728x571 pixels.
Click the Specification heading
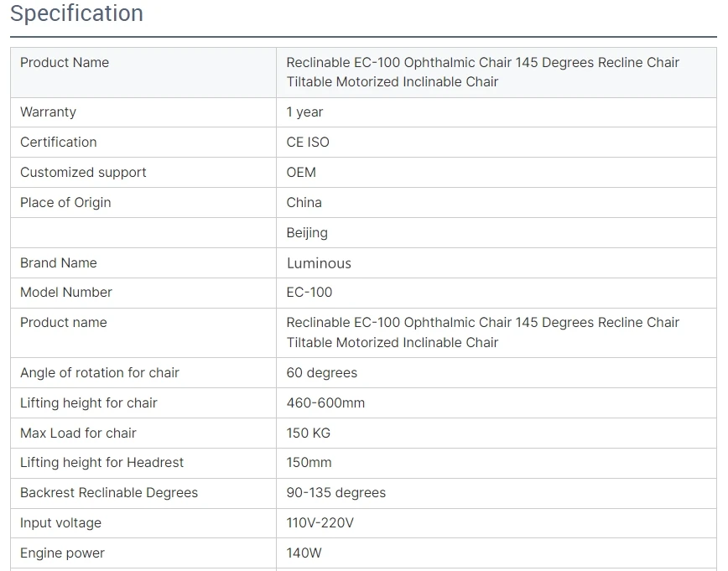76,13
